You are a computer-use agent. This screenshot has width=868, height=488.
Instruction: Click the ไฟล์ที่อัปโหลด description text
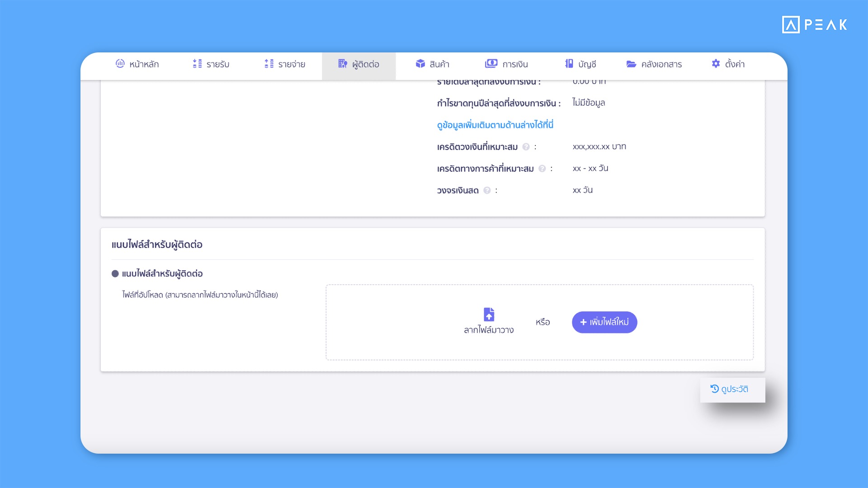point(200,295)
